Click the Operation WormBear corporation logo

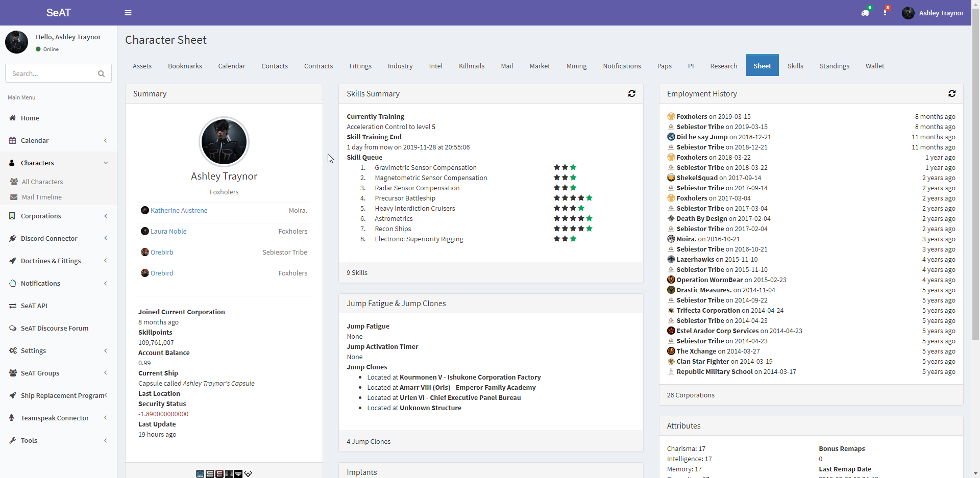[x=671, y=280]
